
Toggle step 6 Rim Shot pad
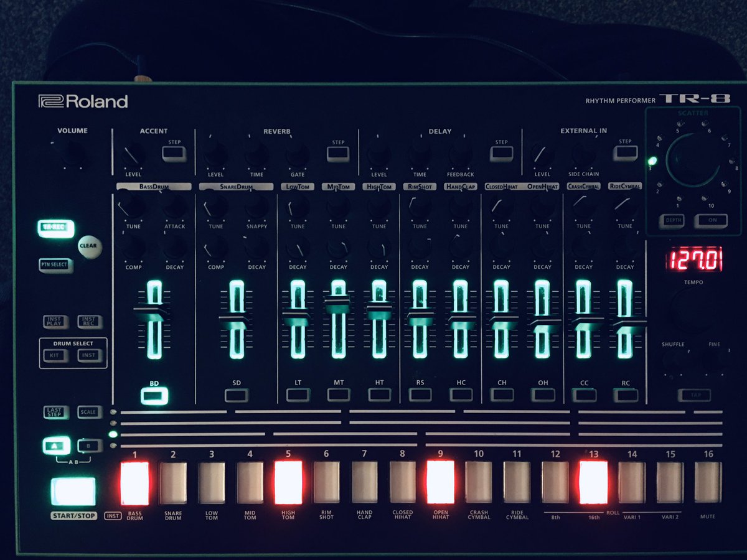click(326, 483)
